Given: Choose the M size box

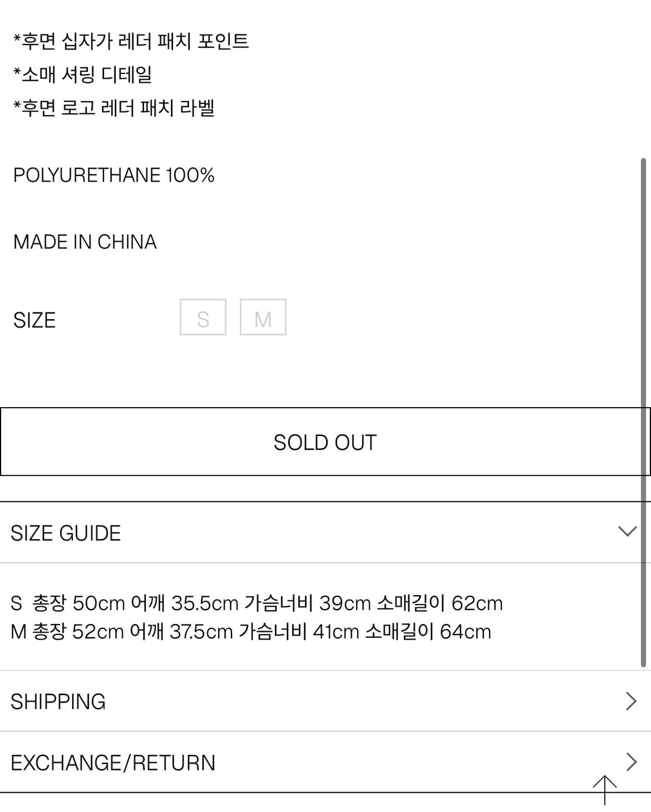Looking at the screenshot, I should point(263,317).
